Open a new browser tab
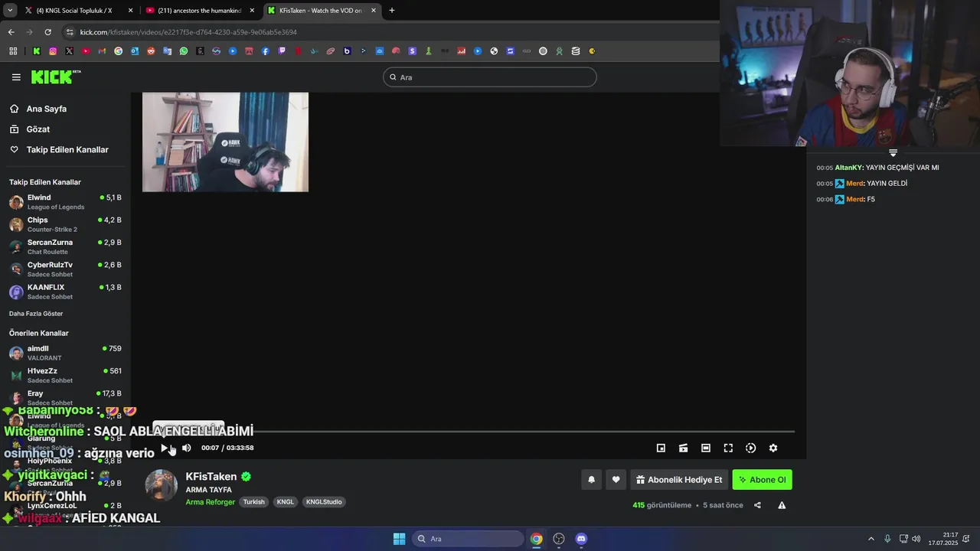Image resolution: width=980 pixels, height=551 pixels. point(392,11)
